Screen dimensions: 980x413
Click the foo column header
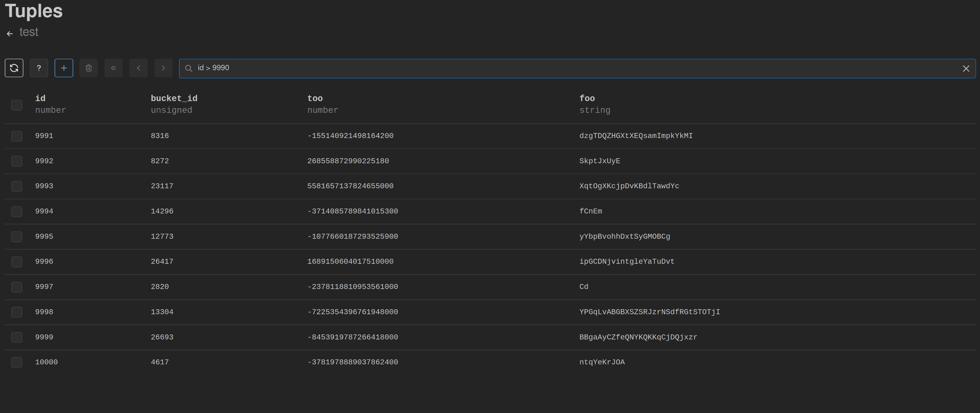[587, 98]
